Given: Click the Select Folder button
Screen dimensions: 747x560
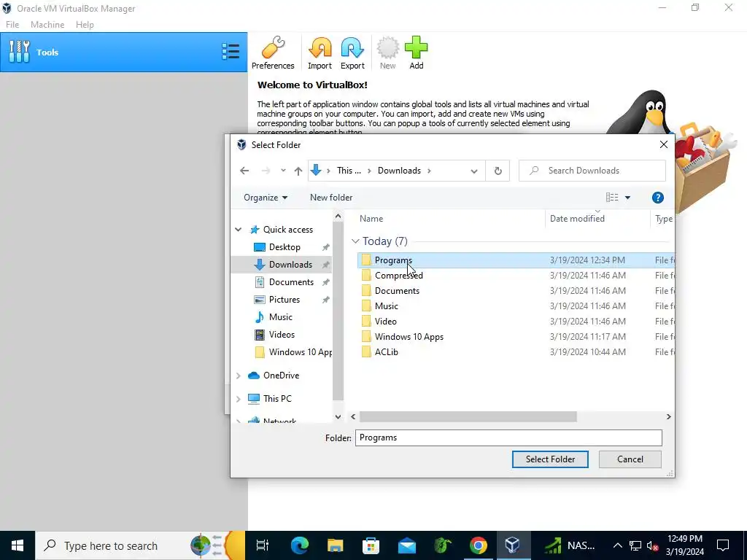Looking at the screenshot, I should coord(550,459).
